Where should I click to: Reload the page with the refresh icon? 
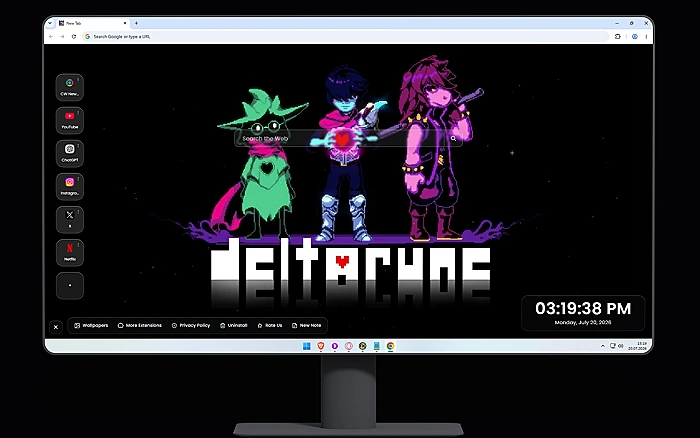(74, 37)
